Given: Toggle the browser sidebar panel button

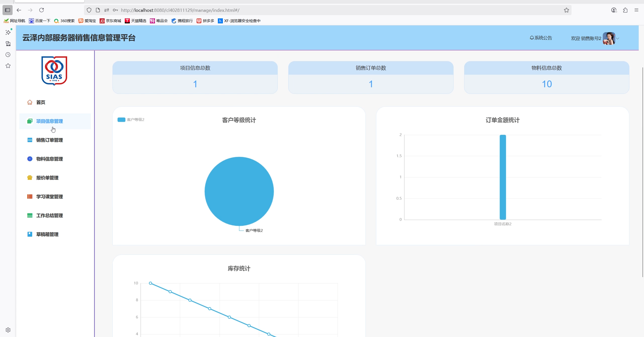Looking at the screenshot, I should pos(8,10).
